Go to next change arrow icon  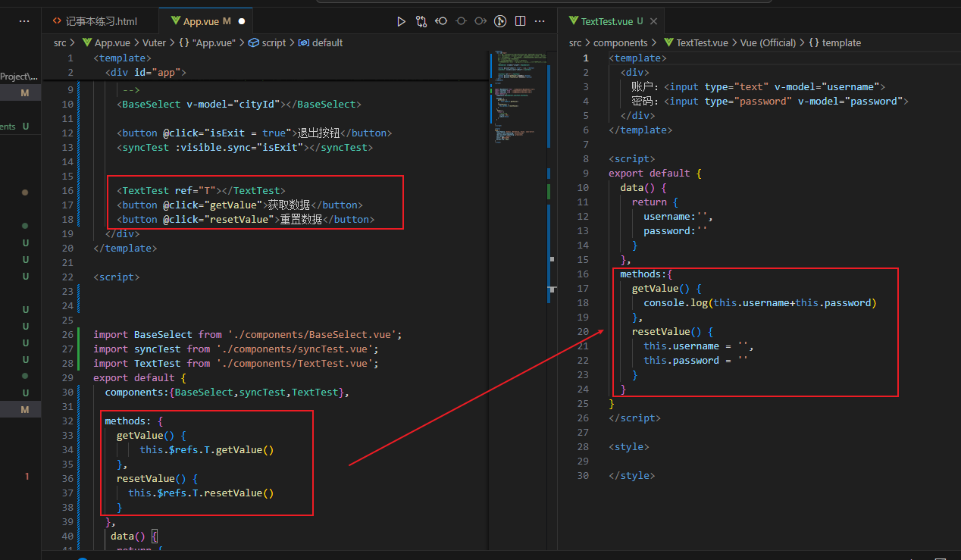[x=480, y=21]
